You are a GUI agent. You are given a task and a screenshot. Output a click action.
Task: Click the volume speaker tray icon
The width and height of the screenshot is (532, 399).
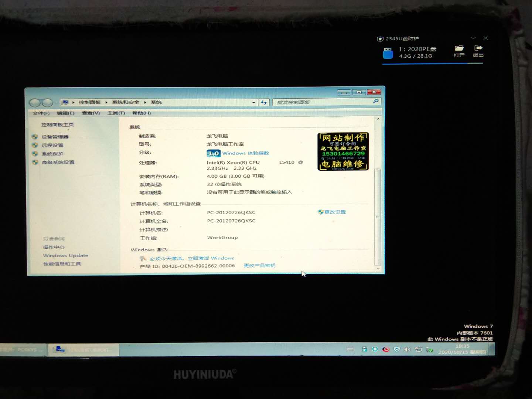[x=407, y=349]
